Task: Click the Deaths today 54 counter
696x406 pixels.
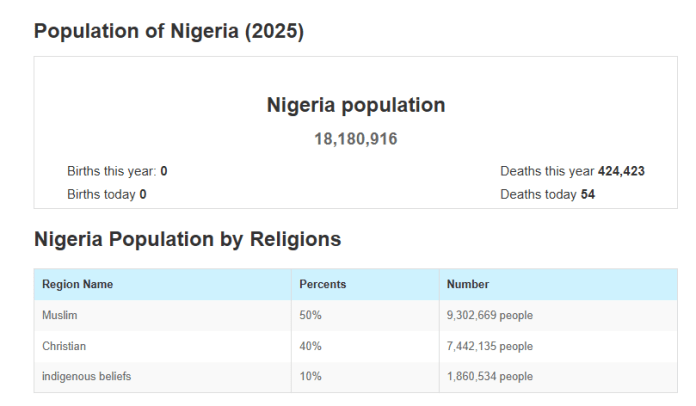Action: (547, 194)
